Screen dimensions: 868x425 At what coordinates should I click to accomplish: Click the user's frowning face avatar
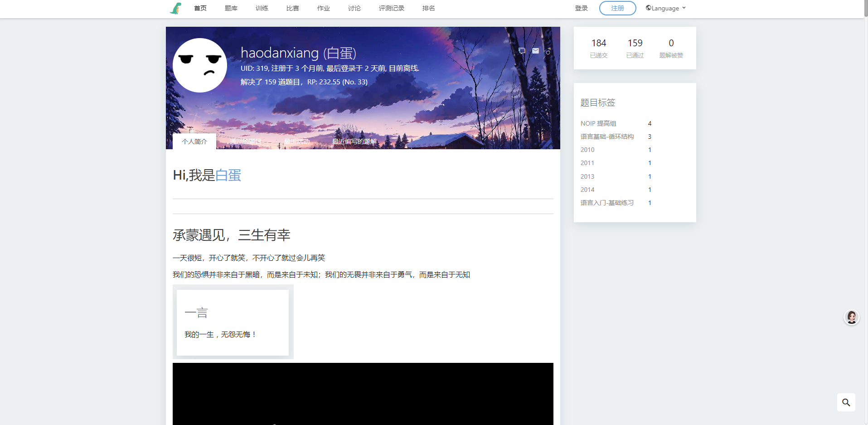click(200, 65)
